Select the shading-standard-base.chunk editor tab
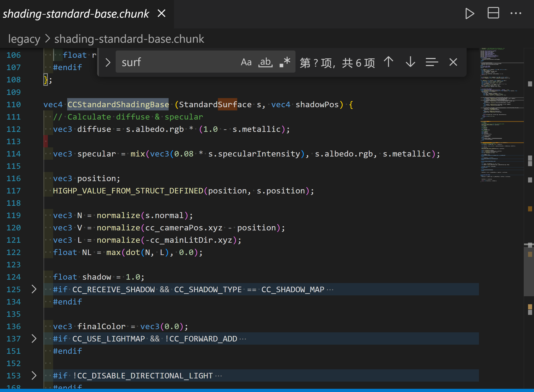Screen dimensions: 534x392 [76, 14]
